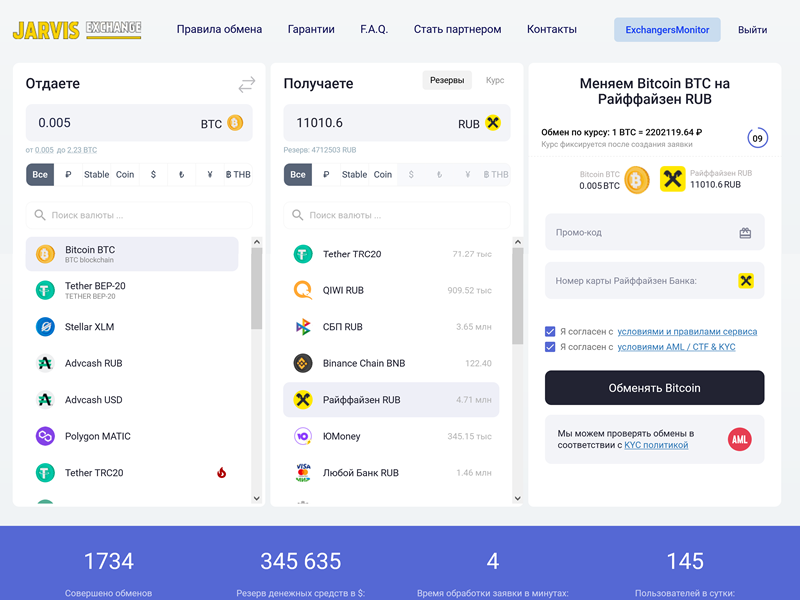The height and width of the screenshot is (600, 800).
Task: Select Райффайзен RUB in the receive list
Action: [x=391, y=399]
